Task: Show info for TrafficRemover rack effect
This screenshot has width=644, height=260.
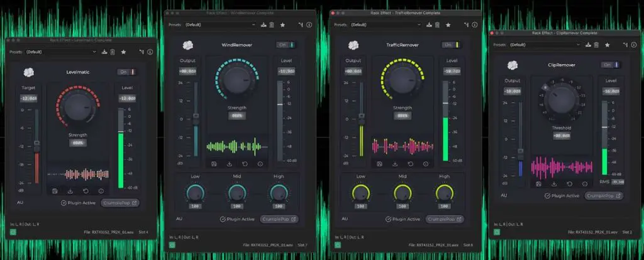Action: 475,25
